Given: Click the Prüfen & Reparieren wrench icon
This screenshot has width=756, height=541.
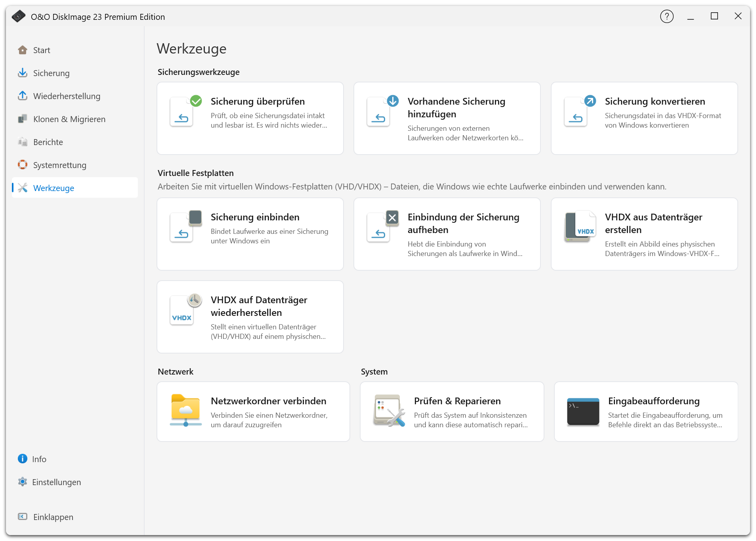Looking at the screenshot, I should coord(389,410).
